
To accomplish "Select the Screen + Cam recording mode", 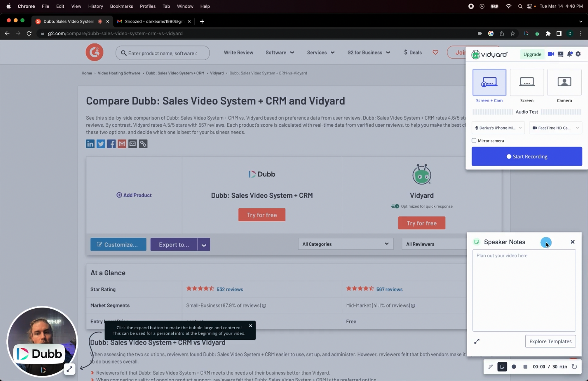I will tap(489, 86).
